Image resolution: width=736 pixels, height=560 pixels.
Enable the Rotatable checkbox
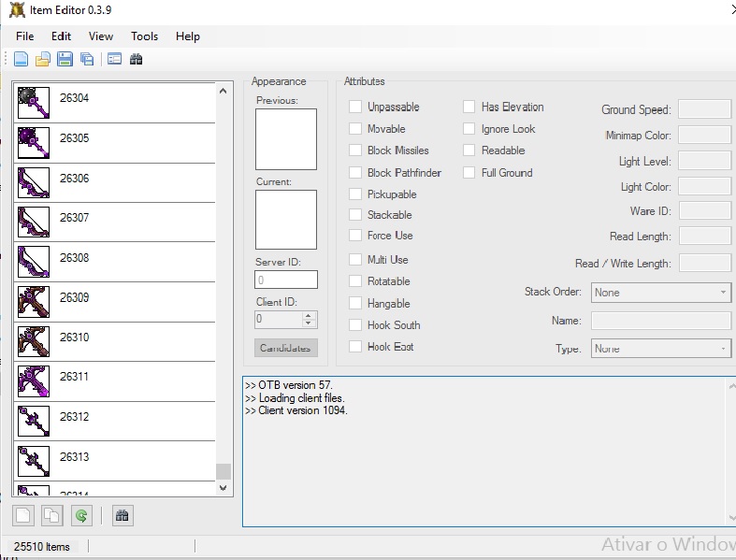[x=355, y=280]
